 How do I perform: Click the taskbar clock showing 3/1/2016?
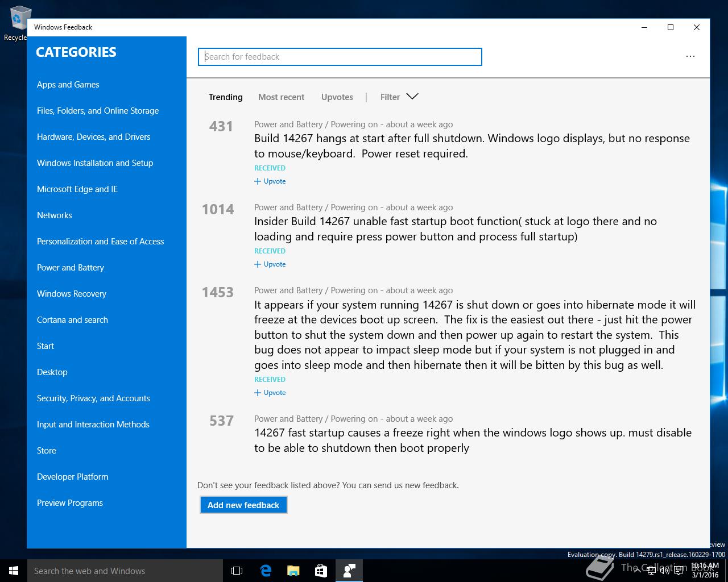[x=705, y=571]
